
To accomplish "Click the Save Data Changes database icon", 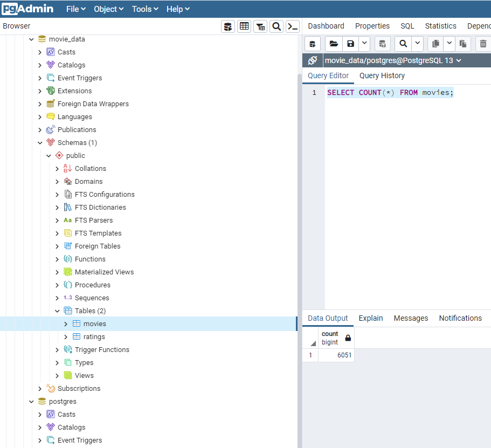I will coord(382,44).
